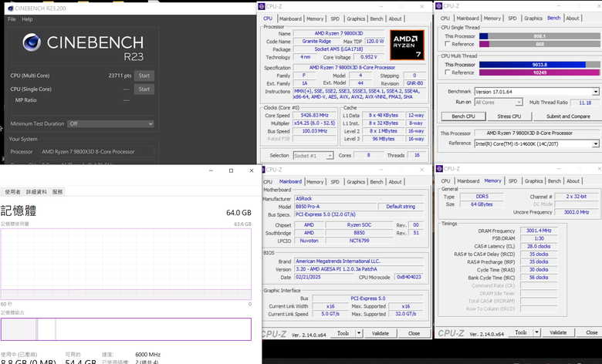Click Tools button in CPU-Z Mainboard window
Viewport: 602px width, 364px height.
(x=343, y=333)
